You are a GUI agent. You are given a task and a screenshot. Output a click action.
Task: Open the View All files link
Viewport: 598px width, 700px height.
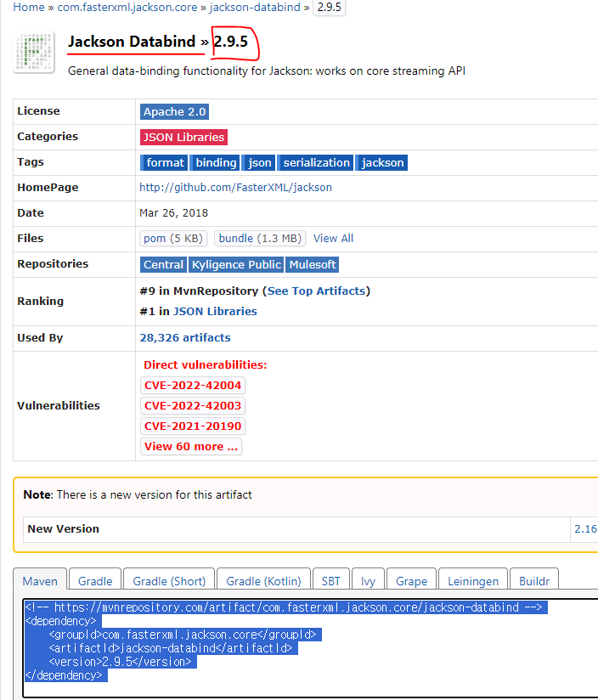click(333, 239)
